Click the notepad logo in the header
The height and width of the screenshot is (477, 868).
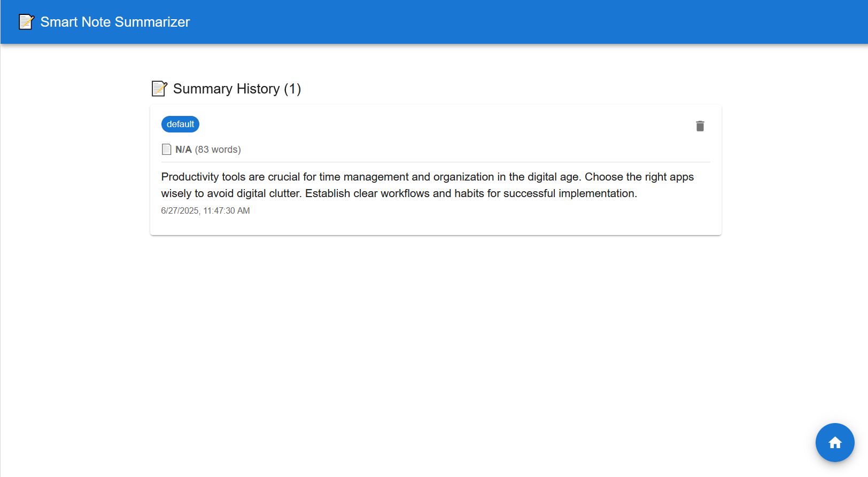26,22
